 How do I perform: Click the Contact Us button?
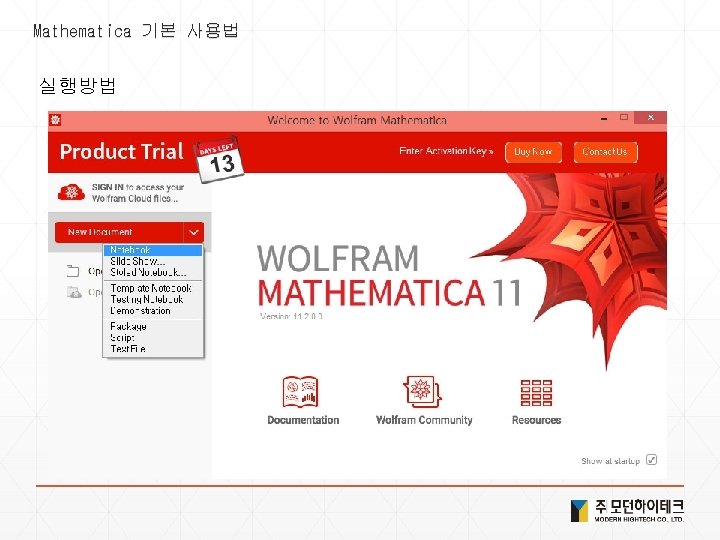point(605,152)
